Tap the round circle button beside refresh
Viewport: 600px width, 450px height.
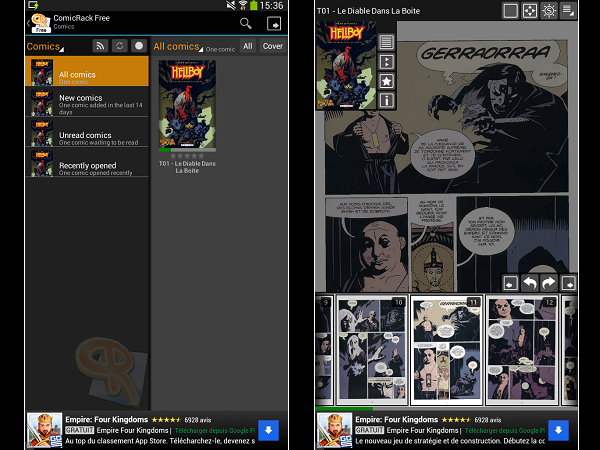(x=139, y=46)
